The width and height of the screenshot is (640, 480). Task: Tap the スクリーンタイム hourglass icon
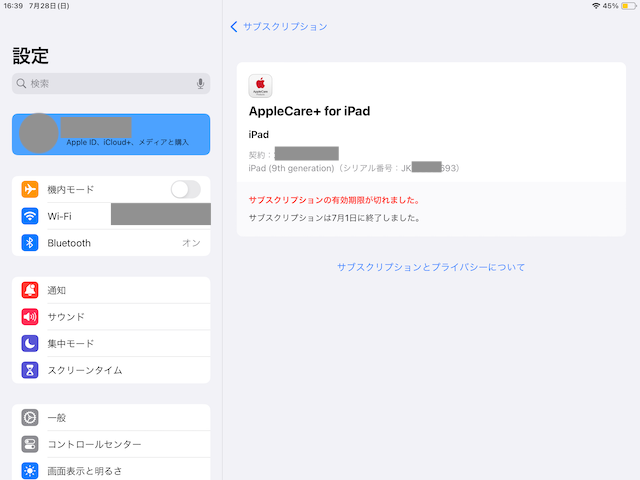tap(30, 370)
